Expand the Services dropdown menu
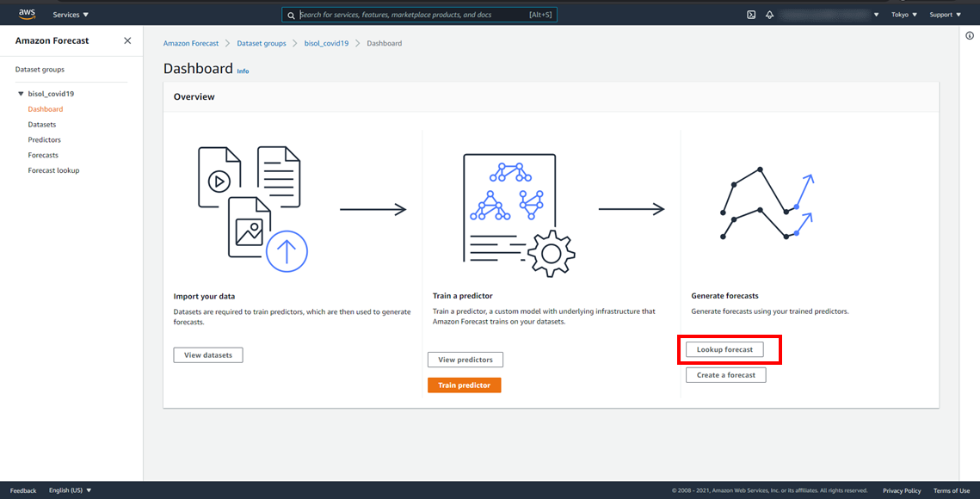This screenshot has width=980, height=499. pyautogui.click(x=71, y=15)
